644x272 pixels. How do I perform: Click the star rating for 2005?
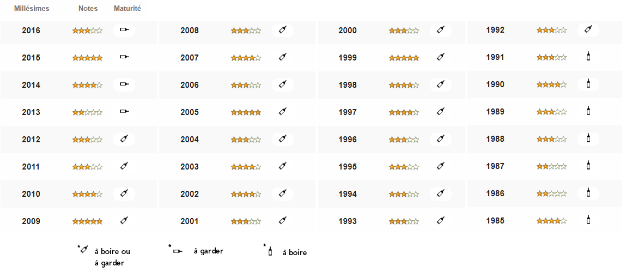[x=246, y=112]
